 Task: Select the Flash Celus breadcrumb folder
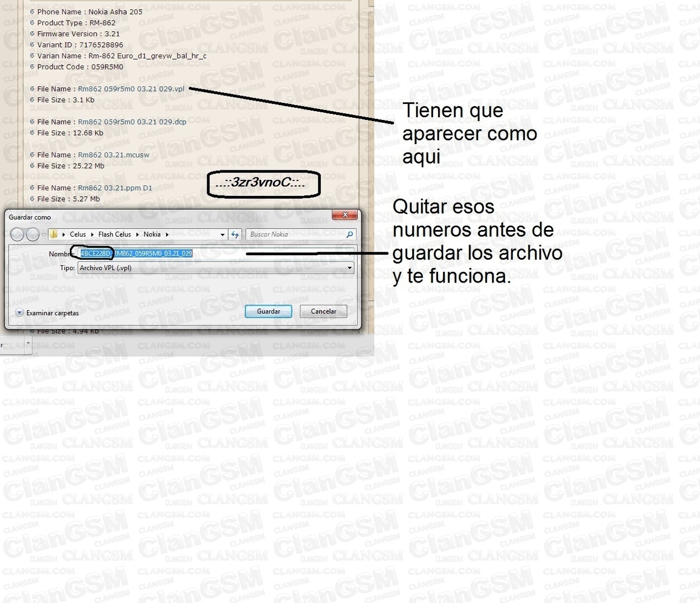point(115,234)
